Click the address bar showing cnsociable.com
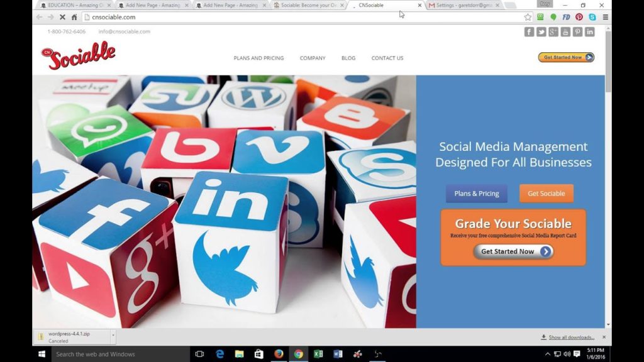The width and height of the screenshot is (644, 362). (304, 17)
